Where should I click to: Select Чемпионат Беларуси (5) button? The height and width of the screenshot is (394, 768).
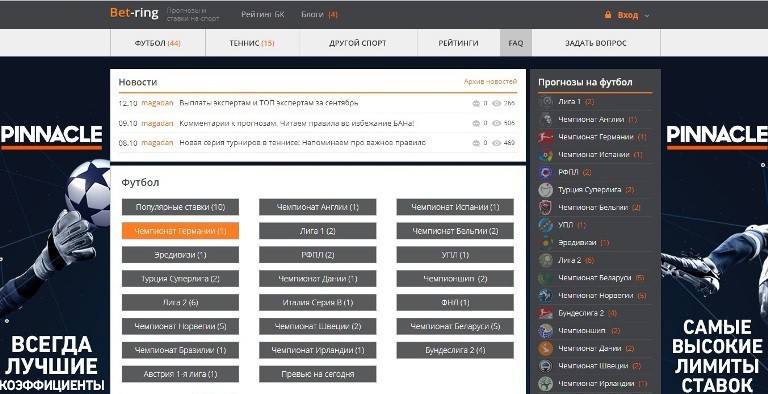(455, 326)
